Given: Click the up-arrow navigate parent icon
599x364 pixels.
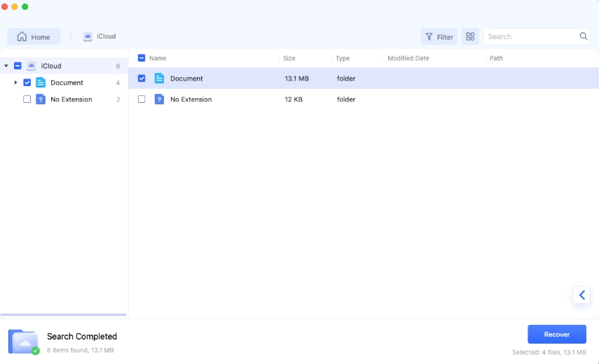Looking at the screenshot, I should coord(71,36).
